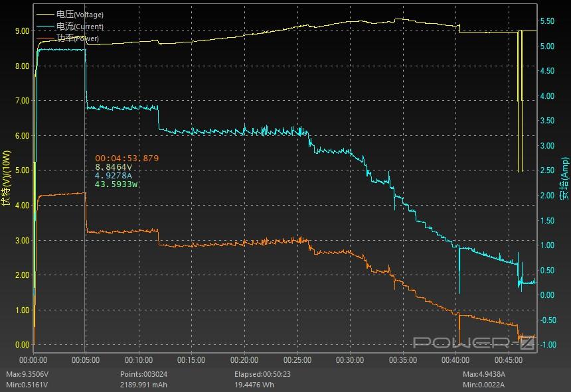Click the Elapsed:00:50:23 status field
Image resolution: width=571 pixels, height=392 pixels.
(262, 374)
